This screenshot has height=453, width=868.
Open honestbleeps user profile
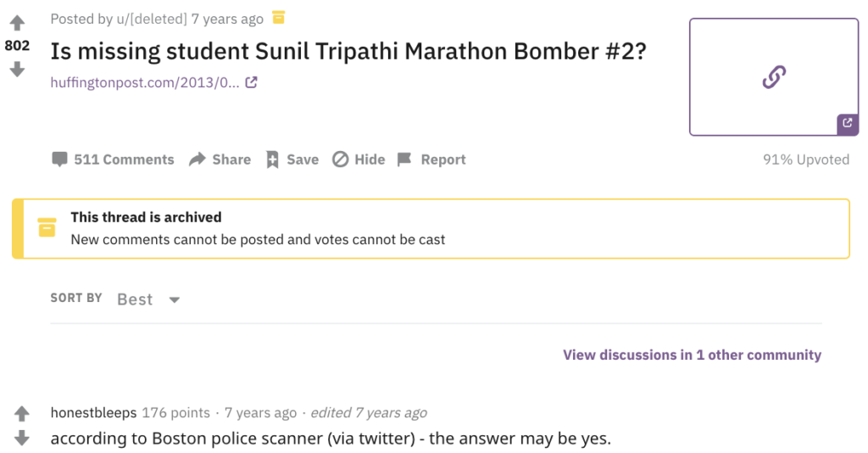(x=93, y=413)
